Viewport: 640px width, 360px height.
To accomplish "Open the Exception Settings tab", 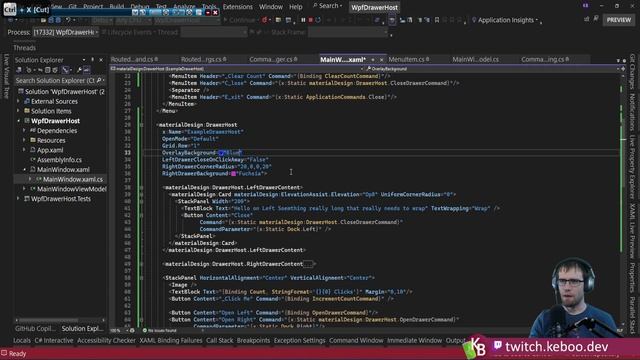I will (x=299, y=340).
